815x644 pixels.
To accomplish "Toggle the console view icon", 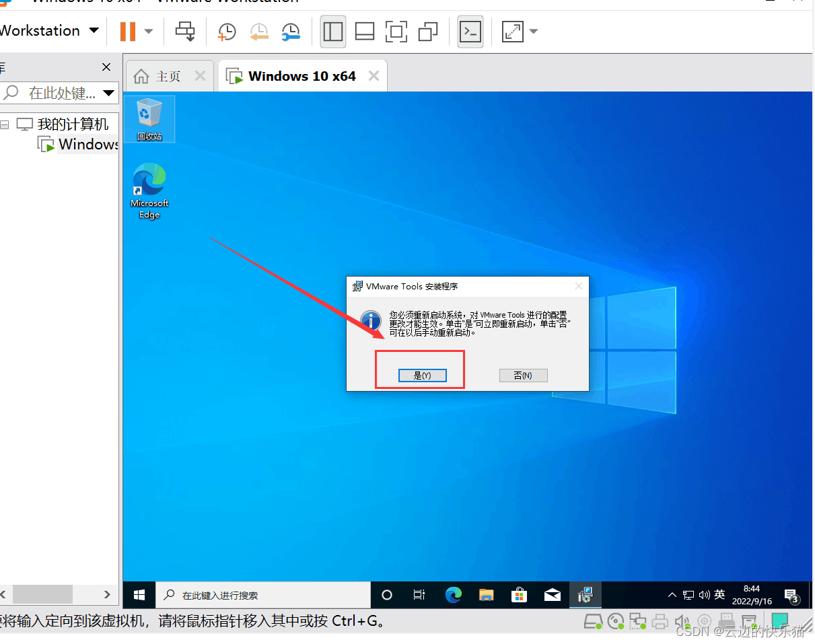I will point(470,32).
